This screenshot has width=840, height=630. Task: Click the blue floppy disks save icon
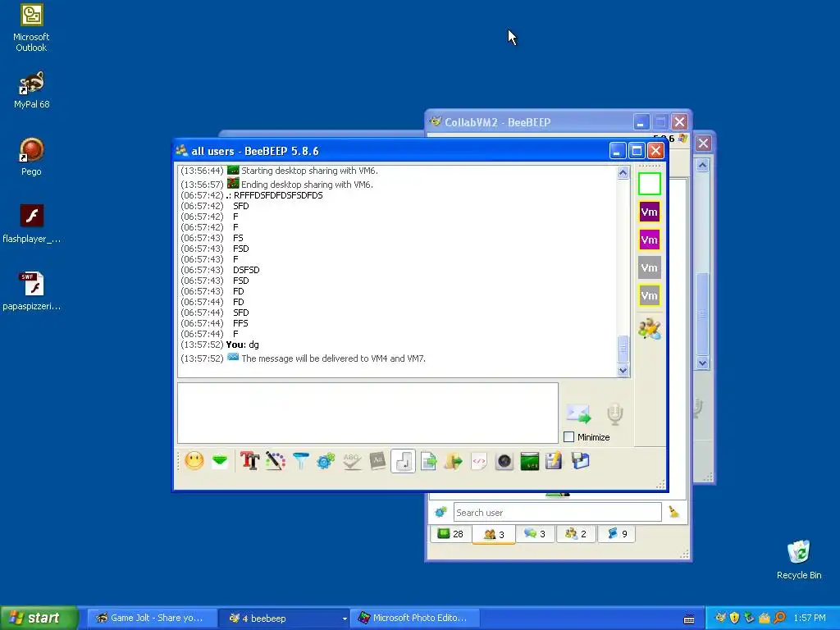click(580, 461)
